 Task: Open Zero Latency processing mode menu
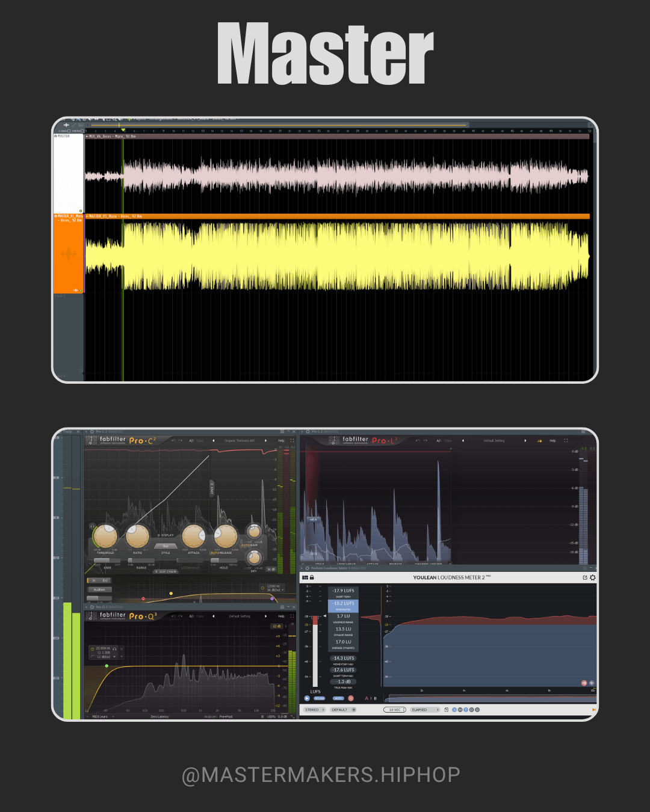click(159, 716)
